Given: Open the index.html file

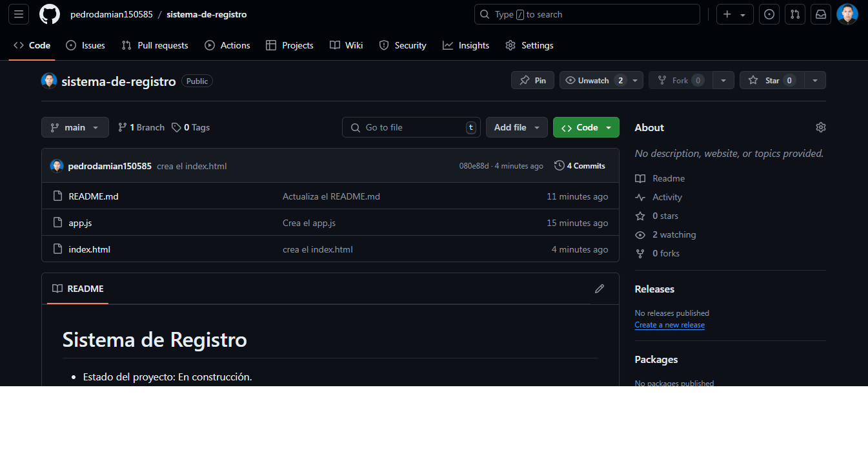Looking at the screenshot, I should click(x=90, y=249).
